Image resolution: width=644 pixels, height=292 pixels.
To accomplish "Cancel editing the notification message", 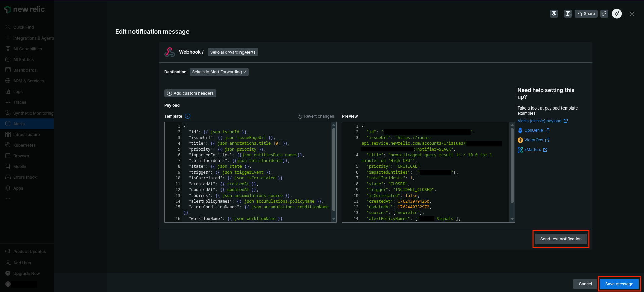I will (x=585, y=284).
